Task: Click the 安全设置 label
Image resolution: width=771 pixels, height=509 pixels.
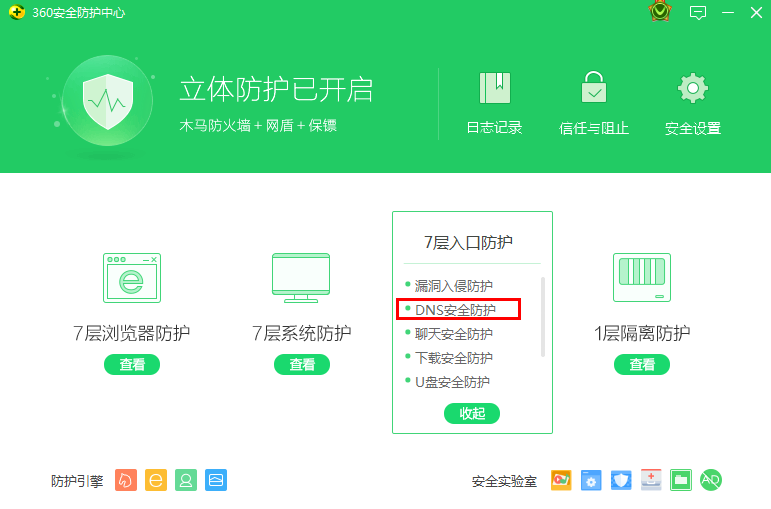Action: tap(693, 128)
